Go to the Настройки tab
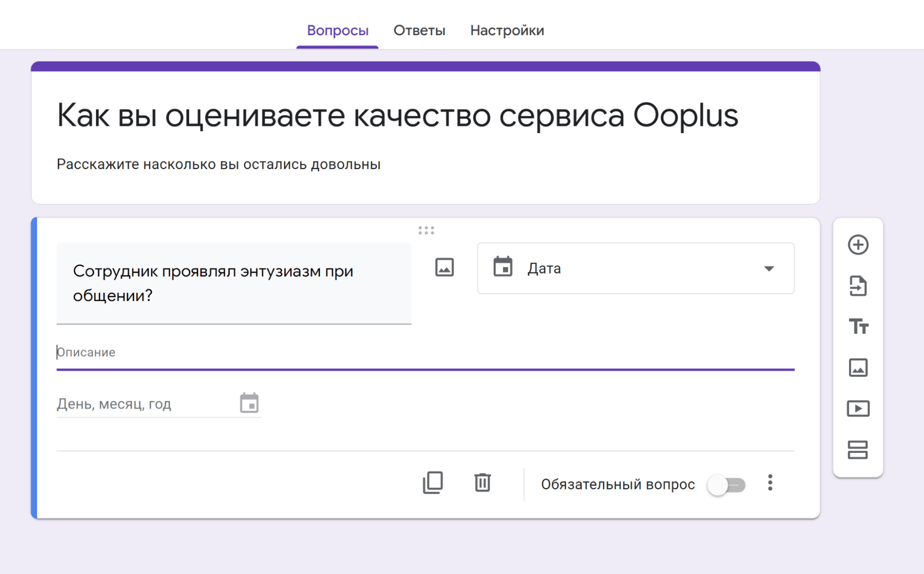Viewport: 924px width, 574px height. coord(507,31)
